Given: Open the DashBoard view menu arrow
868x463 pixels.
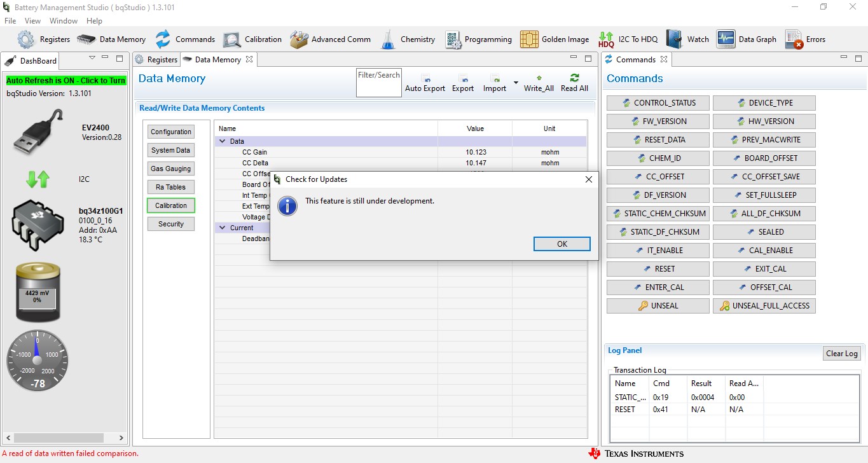Looking at the screenshot, I should pos(92,58).
